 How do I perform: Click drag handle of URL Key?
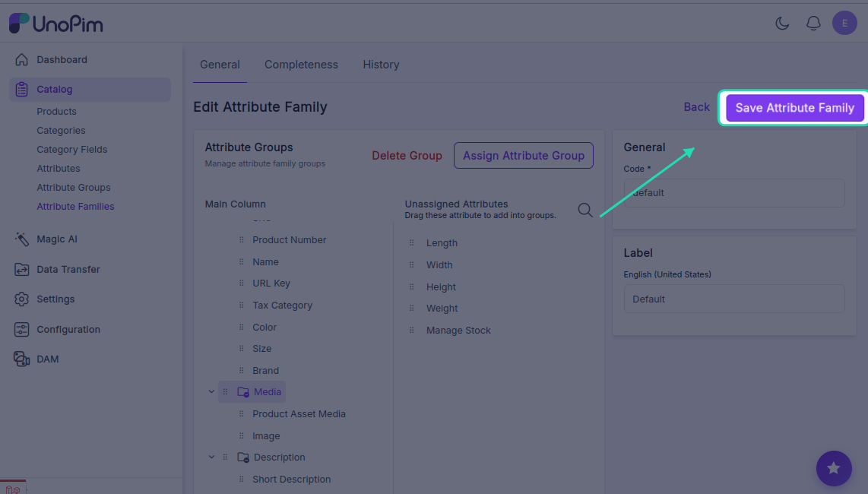pyautogui.click(x=242, y=283)
